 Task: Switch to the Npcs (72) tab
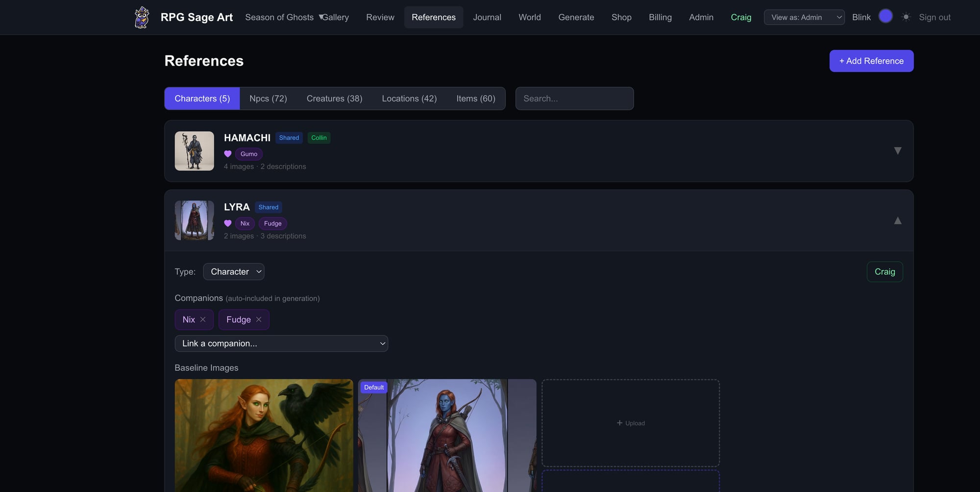tap(268, 98)
